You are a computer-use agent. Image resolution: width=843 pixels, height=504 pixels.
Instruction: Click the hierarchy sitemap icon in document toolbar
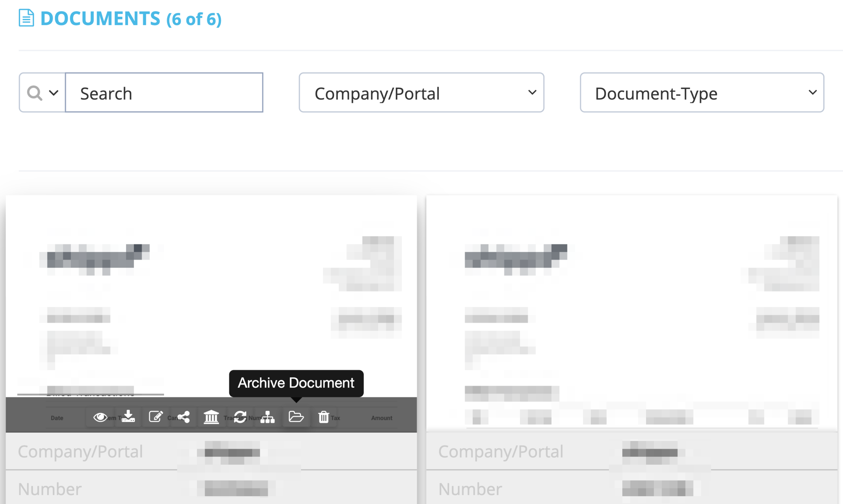click(268, 417)
